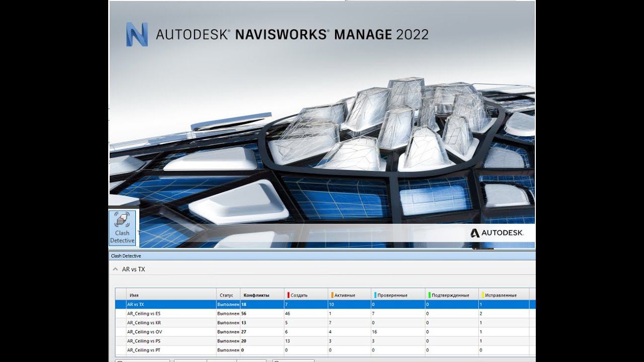Open the Clash Detective tool
Image resolution: width=644 pixels, height=362 pixels.
[122, 228]
